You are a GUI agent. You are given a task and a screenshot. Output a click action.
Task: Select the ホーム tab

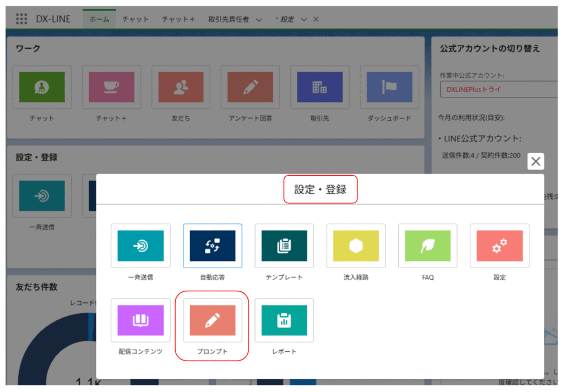click(x=99, y=19)
